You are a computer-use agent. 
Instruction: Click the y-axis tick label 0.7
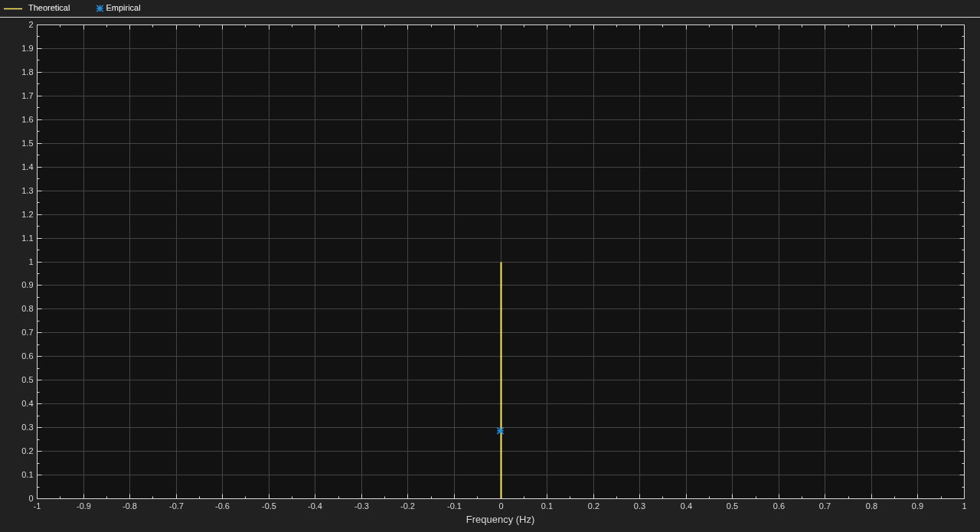28,332
